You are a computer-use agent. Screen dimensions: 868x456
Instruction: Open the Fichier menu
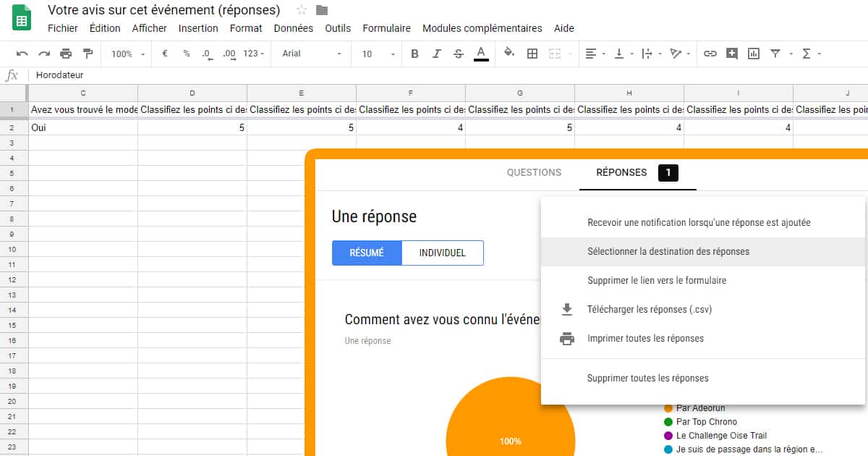click(62, 28)
